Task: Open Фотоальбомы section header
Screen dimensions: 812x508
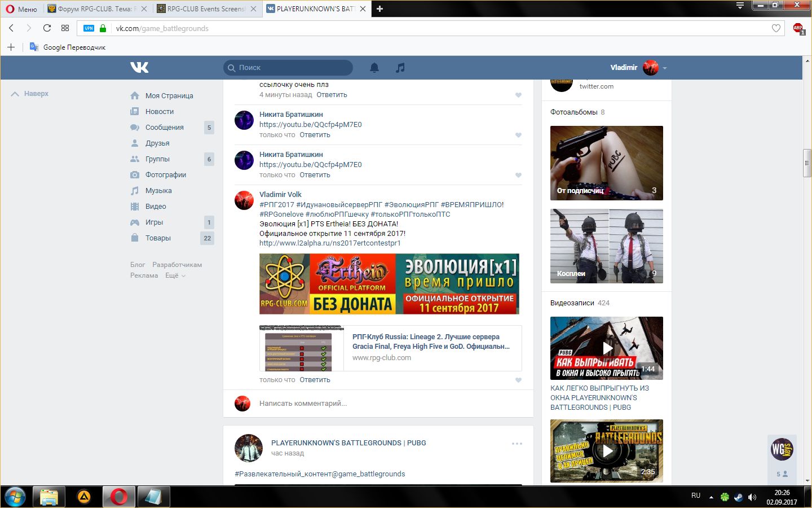Action: [574, 112]
